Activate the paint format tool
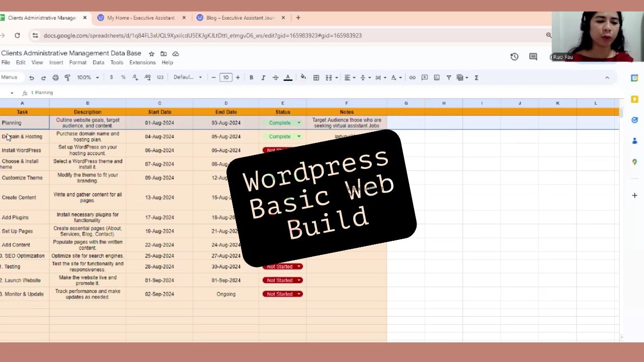Image resolution: width=644 pixels, height=362 pixels. tap(67, 77)
